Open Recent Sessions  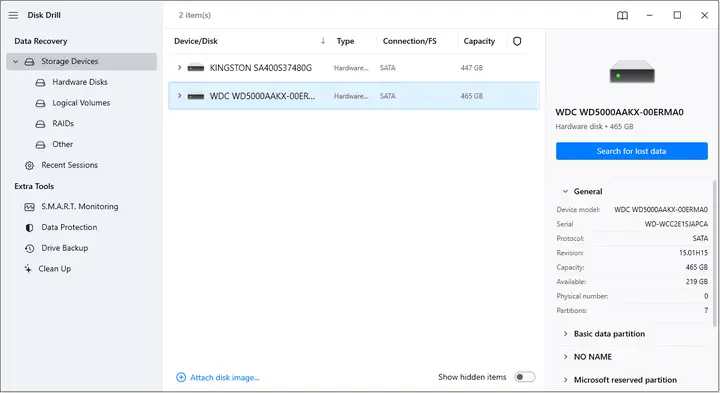(x=69, y=165)
